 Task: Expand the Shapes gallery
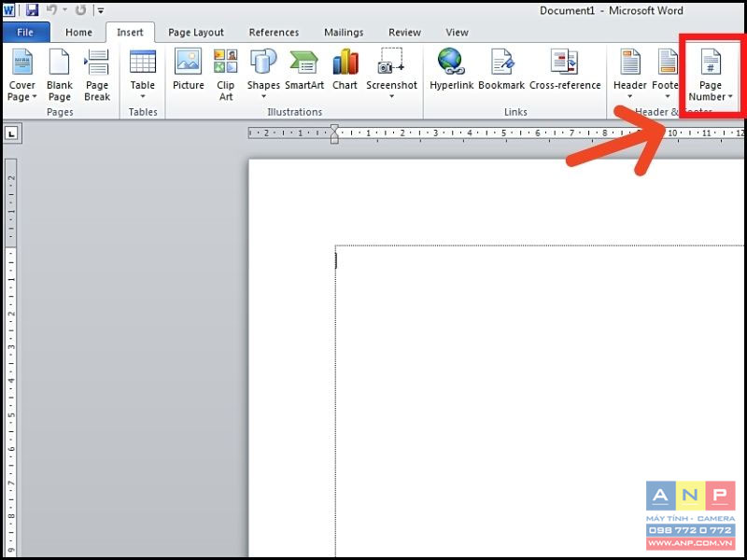tap(263, 74)
